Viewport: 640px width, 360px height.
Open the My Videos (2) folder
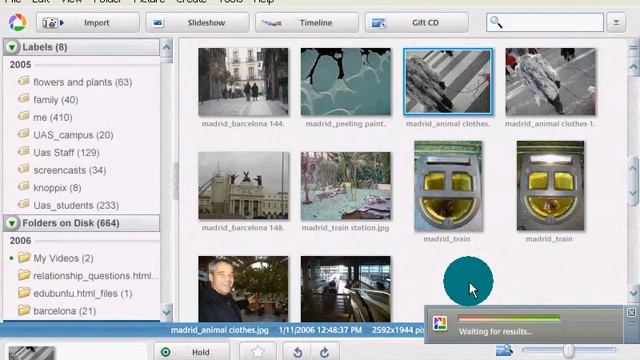click(x=63, y=258)
